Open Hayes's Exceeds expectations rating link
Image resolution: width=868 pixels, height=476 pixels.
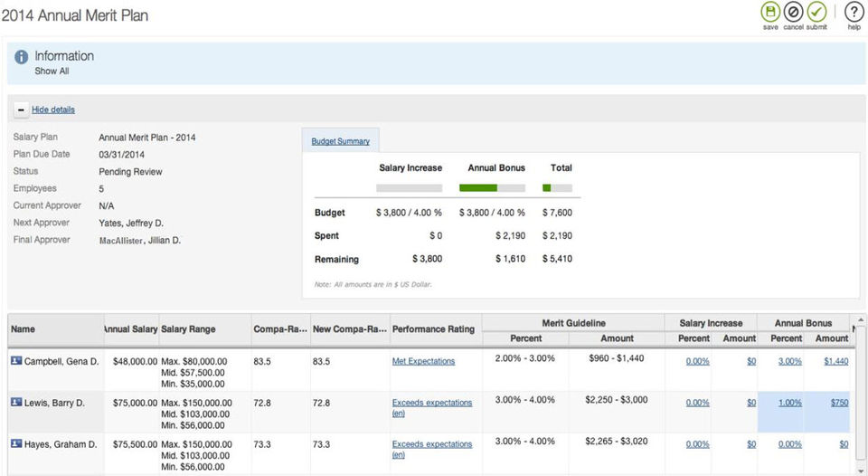[432, 449]
